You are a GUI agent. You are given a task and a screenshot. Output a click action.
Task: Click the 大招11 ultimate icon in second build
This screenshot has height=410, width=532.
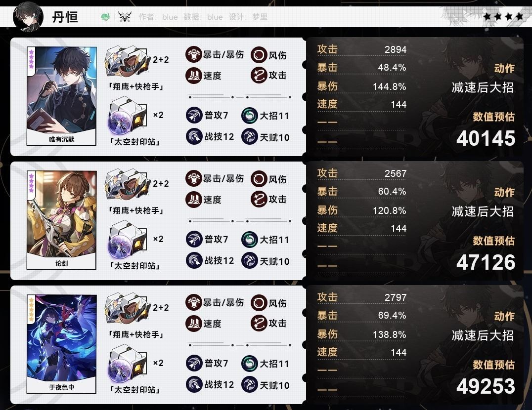pyautogui.click(x=249, y=239)
